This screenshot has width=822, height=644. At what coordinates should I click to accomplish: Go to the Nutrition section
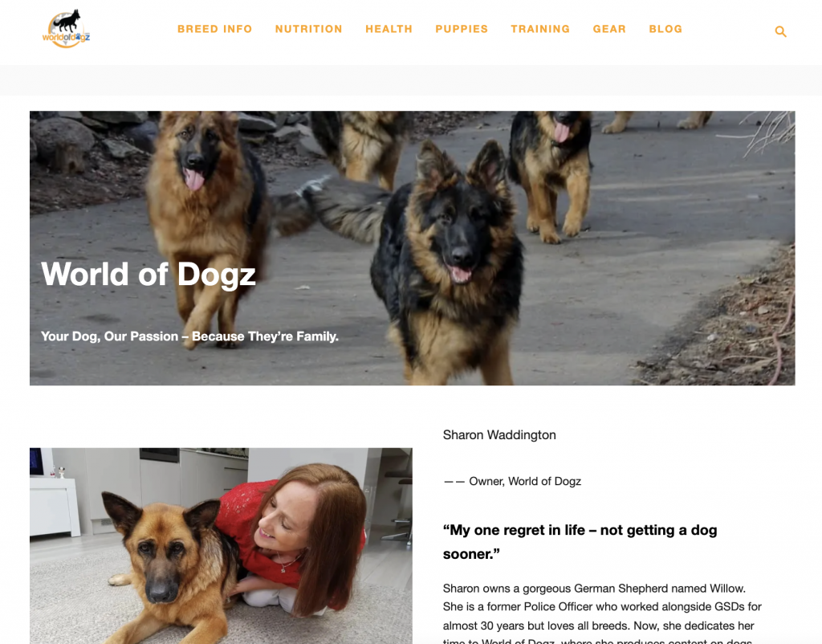tap(309, 30)
